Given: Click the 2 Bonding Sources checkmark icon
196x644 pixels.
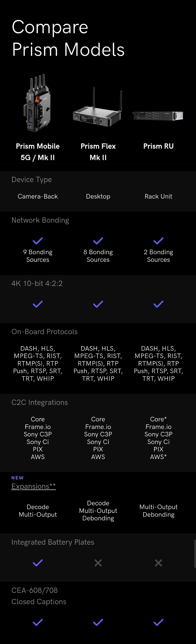Looking at the screenshot, I should click(158, 241).
